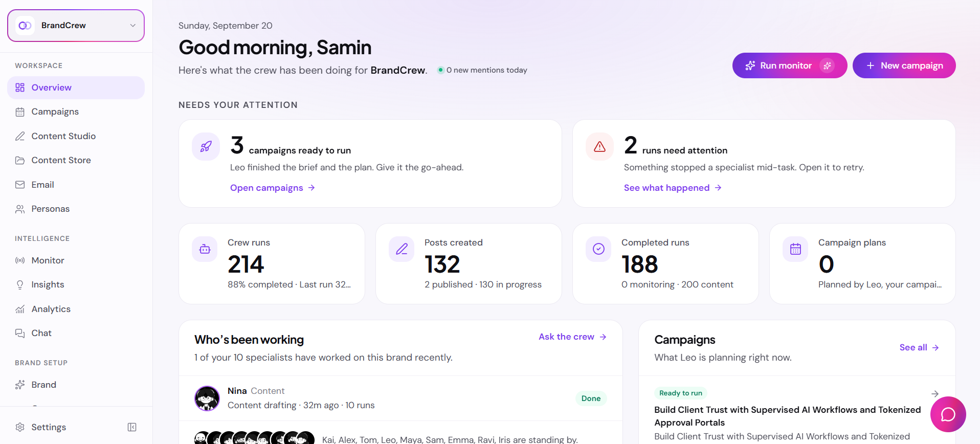Viewport: 980px width, 444px height.
Task: Click the warning triangle icon
Action: 599,147
